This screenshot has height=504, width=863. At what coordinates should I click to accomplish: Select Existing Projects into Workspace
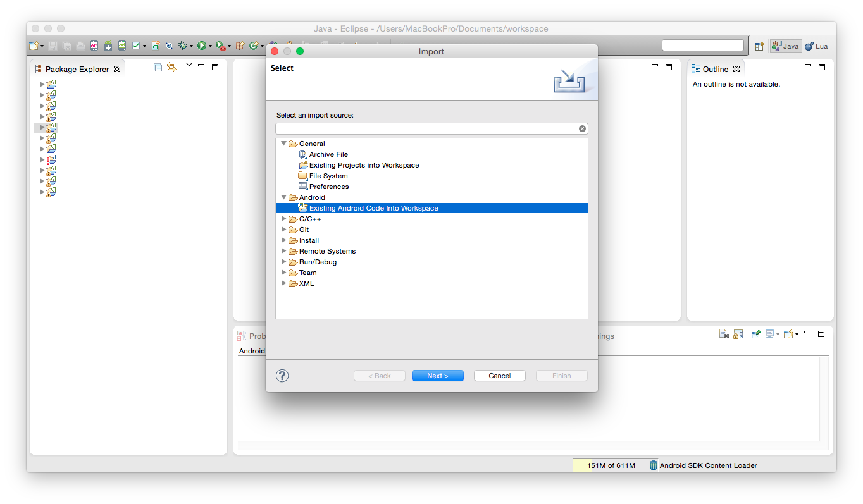pyautogui.click(x=359, y=165)
